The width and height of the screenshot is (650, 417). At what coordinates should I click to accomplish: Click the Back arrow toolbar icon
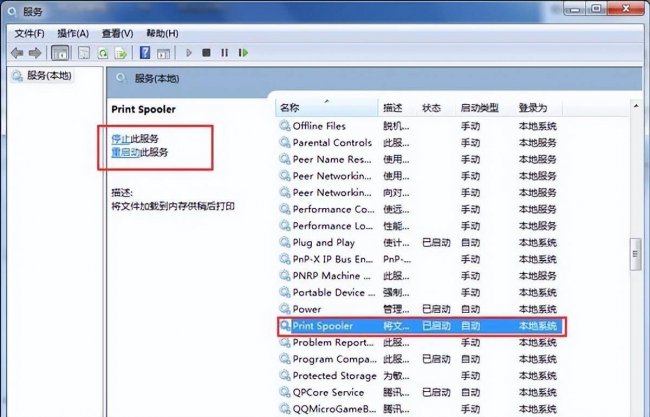(x=17, y=53)
